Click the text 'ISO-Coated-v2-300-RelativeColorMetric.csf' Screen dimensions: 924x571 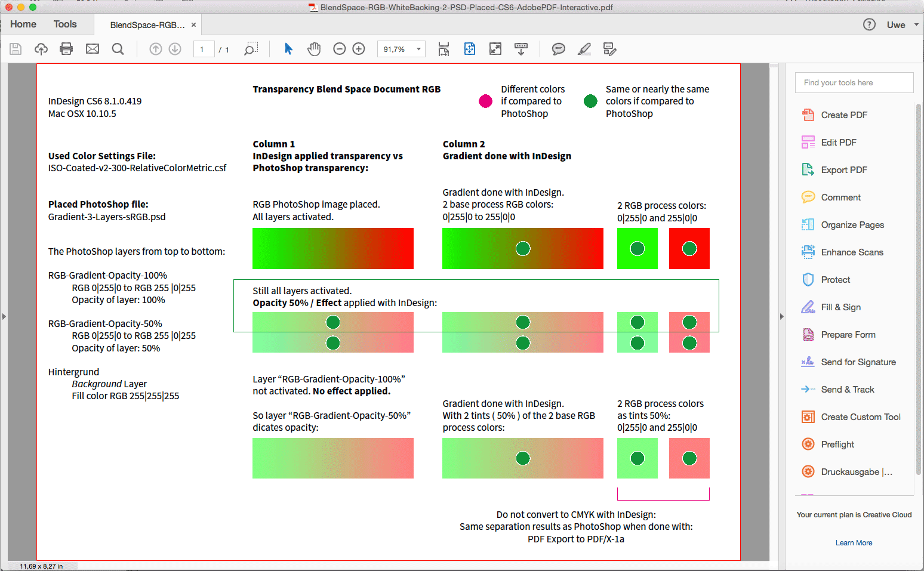[x=137, y=168]
